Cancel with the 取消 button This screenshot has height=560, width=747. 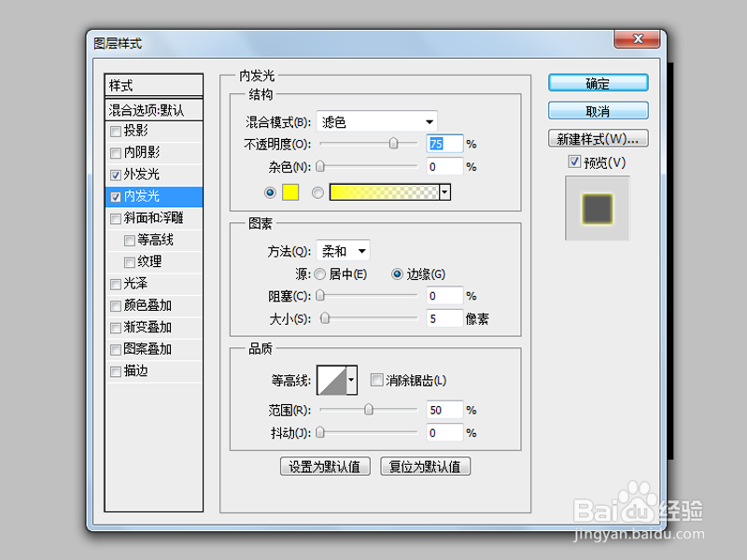598,111
